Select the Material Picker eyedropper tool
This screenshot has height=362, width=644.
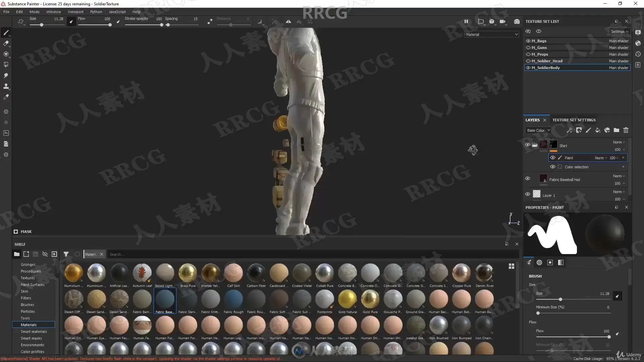(x=6, y=97)
